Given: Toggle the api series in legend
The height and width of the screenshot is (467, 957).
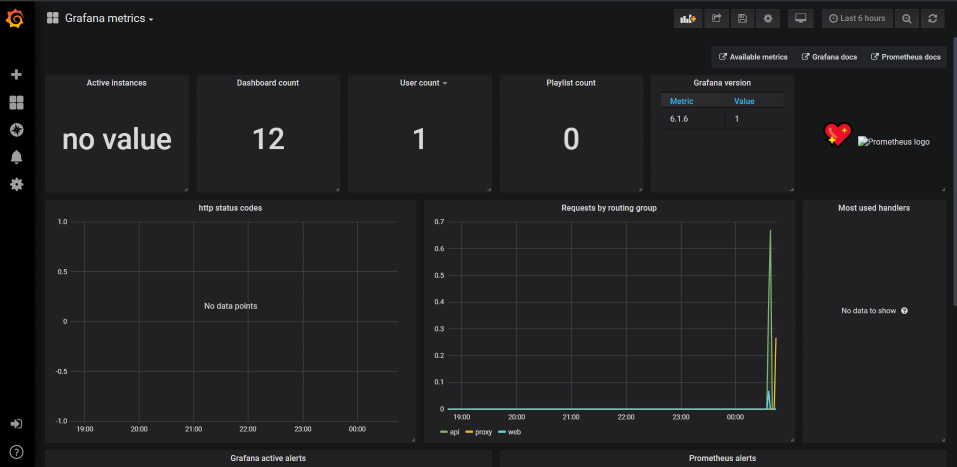Looking at the screenshot, I should pos(453,432).
